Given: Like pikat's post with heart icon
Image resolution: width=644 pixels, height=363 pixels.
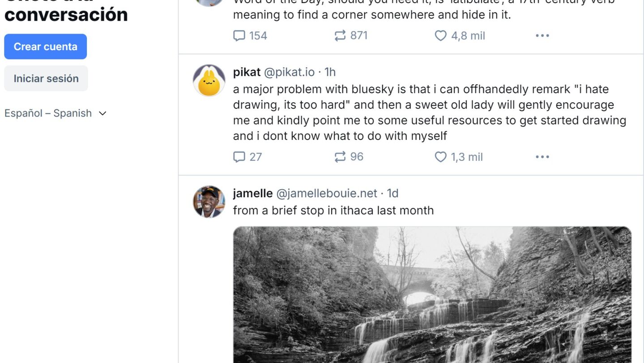Looking at the screenshot, I should coord(441,157).
